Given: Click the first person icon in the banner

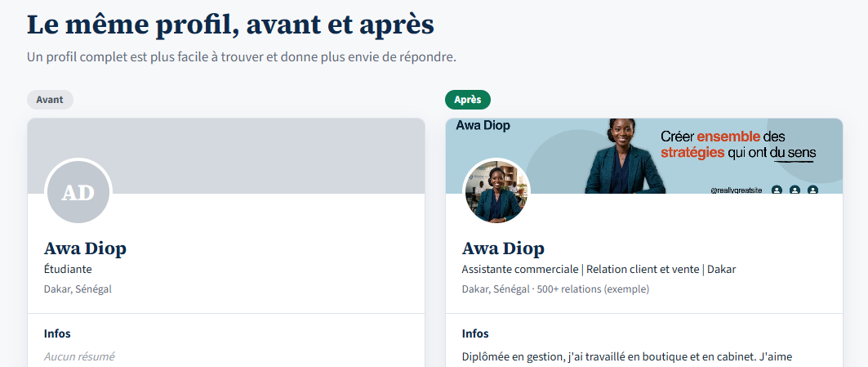Looking at the screenshot, I should pos(777,190).
